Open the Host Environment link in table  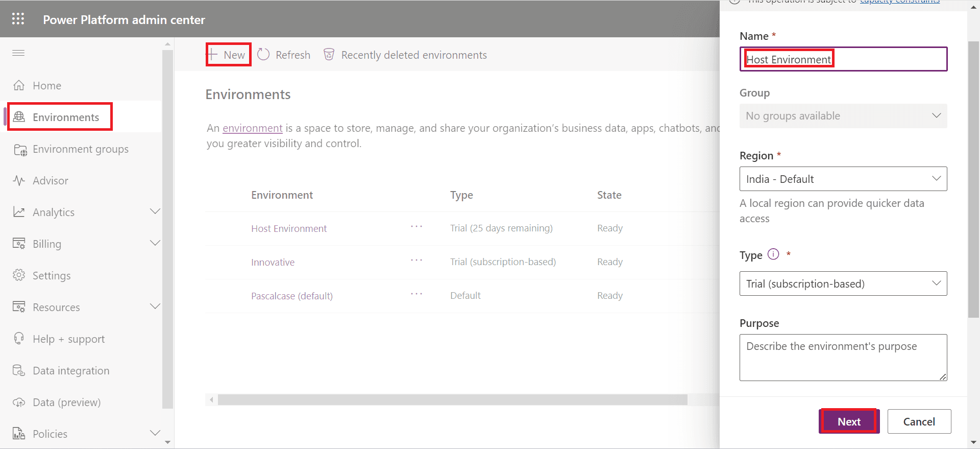coord(288,229)
